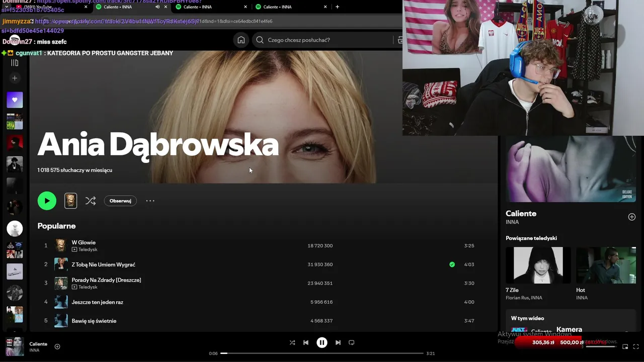This screenshot has width=644, height=362.
Task: Open white circular artist in library sidebar
Action: click(x=15, y=229)
